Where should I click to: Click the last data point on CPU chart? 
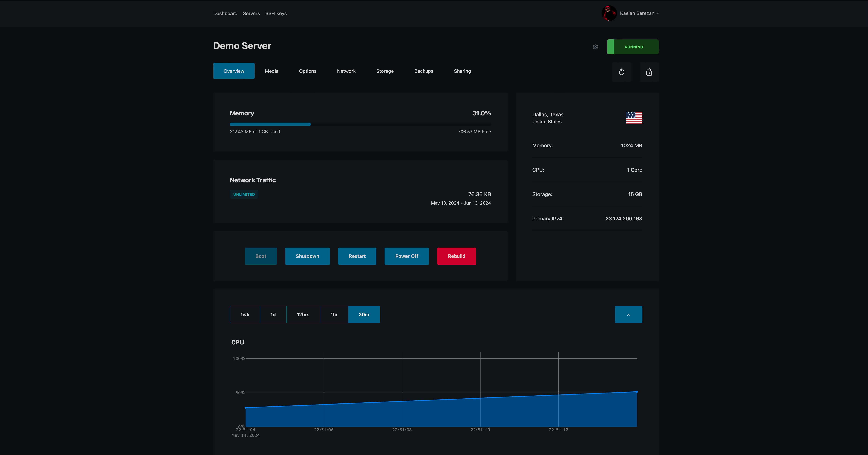[x=636, y=392]
